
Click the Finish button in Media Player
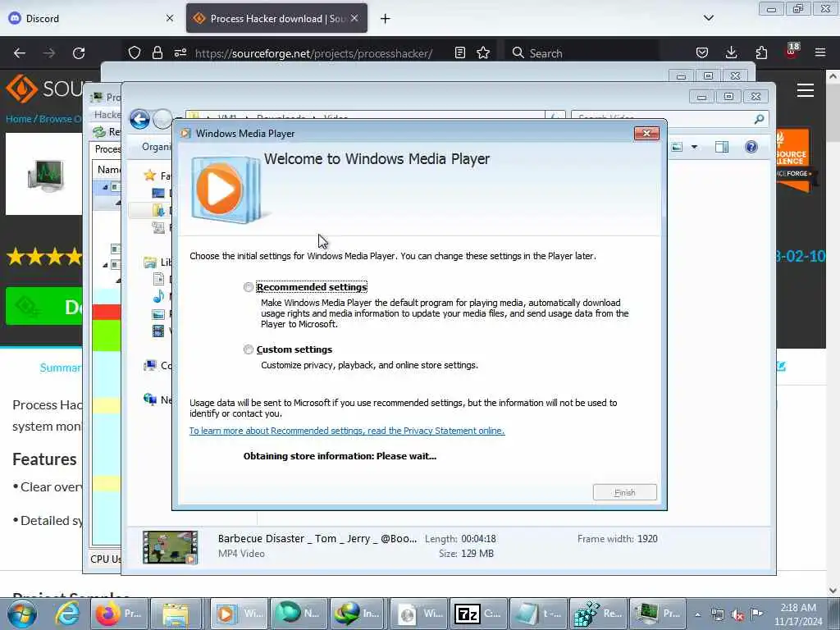tap(624, 492)
